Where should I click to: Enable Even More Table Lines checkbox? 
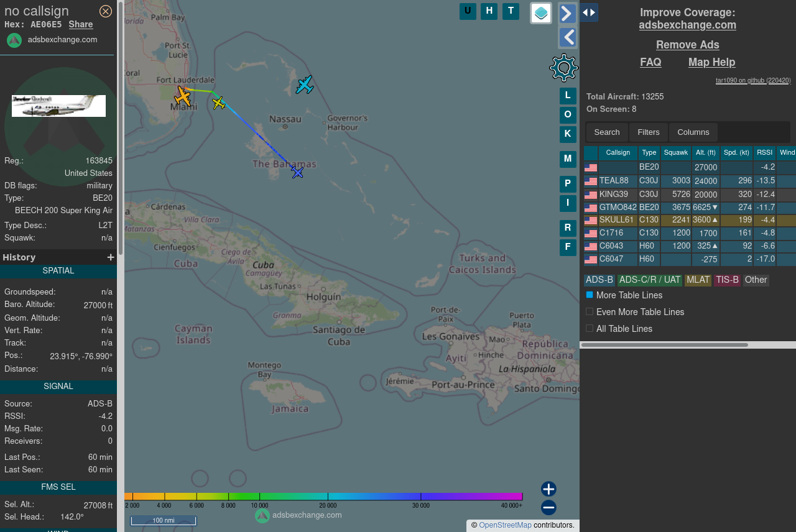(x=590, y=311)
